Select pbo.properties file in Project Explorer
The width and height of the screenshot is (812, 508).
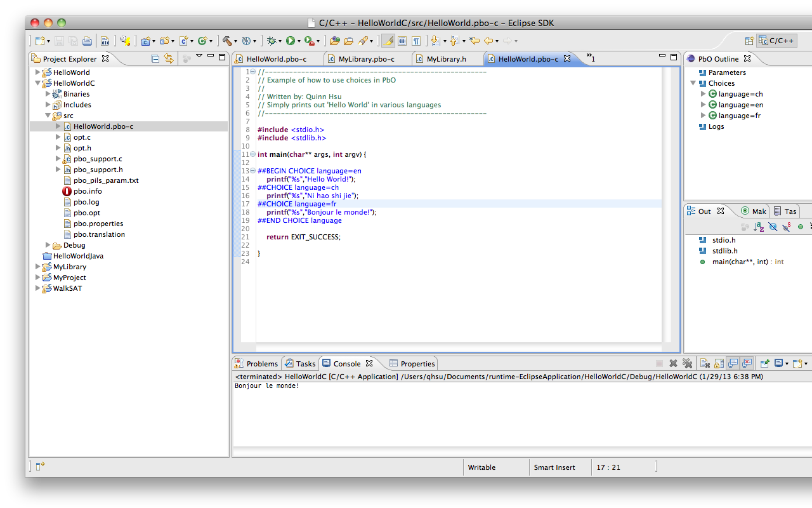[x=98, y=224]
